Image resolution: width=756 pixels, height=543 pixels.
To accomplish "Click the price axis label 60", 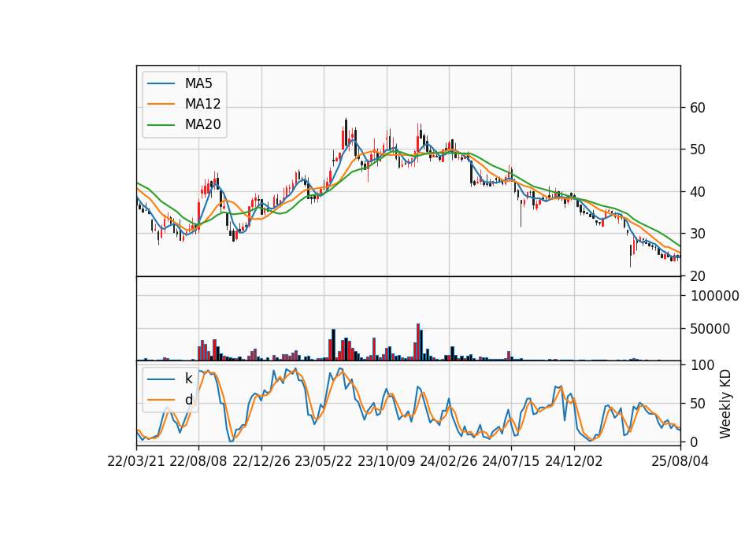I will [x=698, y=108].
